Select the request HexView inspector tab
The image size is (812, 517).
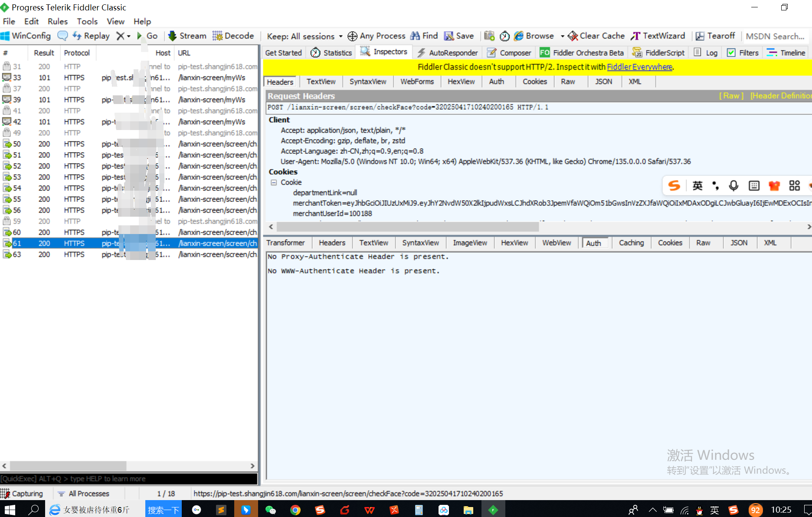pyautogui.click(x=461, y=81)
